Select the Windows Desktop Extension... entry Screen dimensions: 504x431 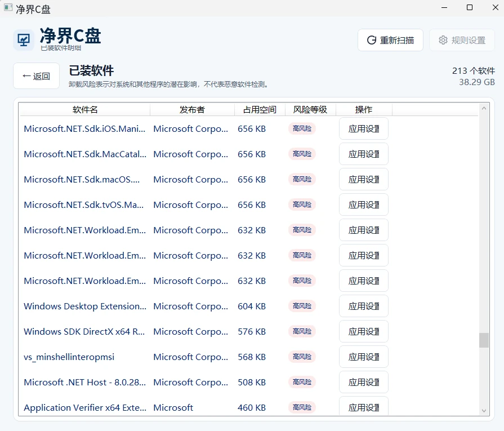pos(85,306)
